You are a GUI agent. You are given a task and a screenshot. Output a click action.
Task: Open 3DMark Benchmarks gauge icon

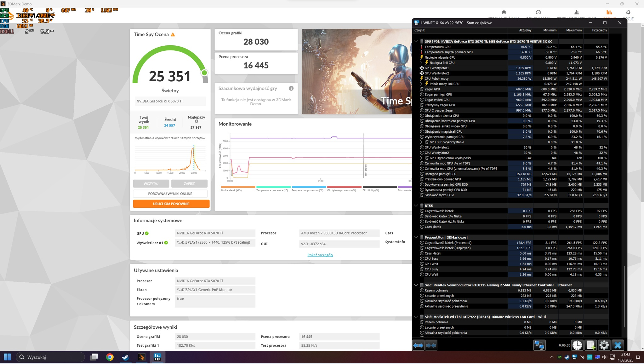click(x=538, y=12)
